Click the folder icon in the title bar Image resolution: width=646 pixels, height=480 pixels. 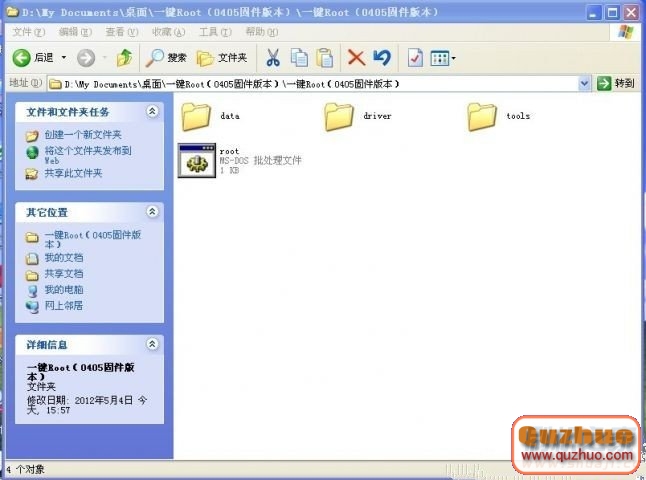pos(13,12)
